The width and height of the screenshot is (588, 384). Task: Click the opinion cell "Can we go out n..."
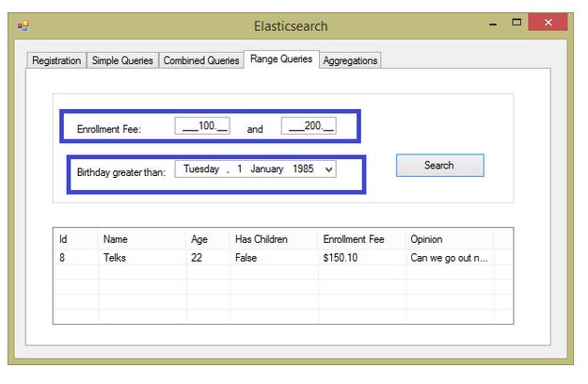coord(449,258)
